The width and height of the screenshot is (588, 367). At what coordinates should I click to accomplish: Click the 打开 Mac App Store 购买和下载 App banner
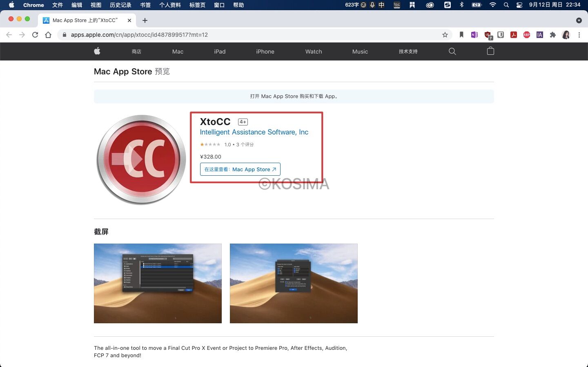click(294, 96)
